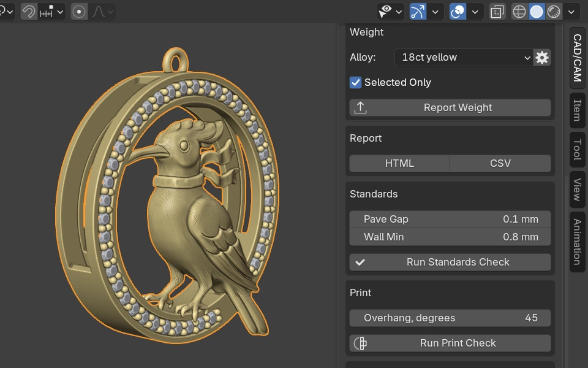Switch to the Item sidebar tab
Screen dimensions: 588x368
[578, 110]
